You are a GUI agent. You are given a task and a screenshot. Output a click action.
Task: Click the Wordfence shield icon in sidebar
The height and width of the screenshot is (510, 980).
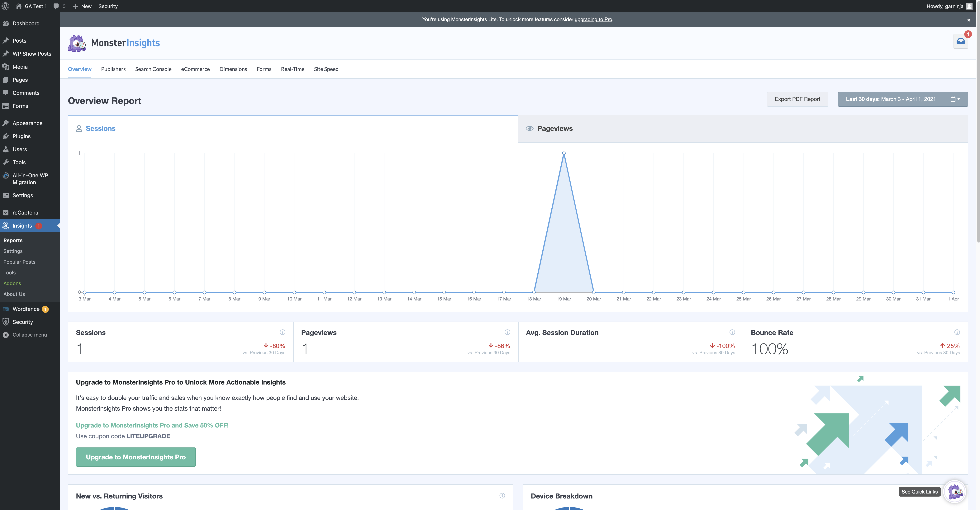(x=6, y=309)
